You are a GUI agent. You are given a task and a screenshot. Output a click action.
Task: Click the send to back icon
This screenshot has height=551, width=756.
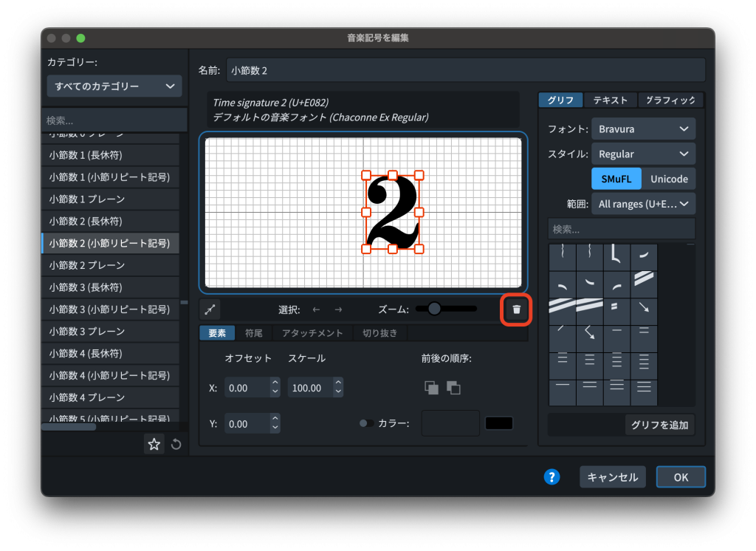(453, 388)
